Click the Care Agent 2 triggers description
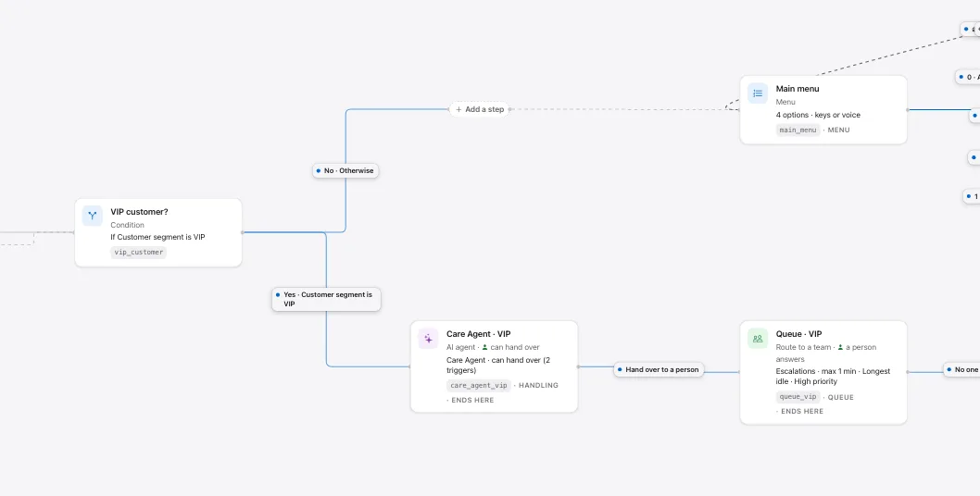Viewport: 980px width, 496px height. click(x=498, y=366)
